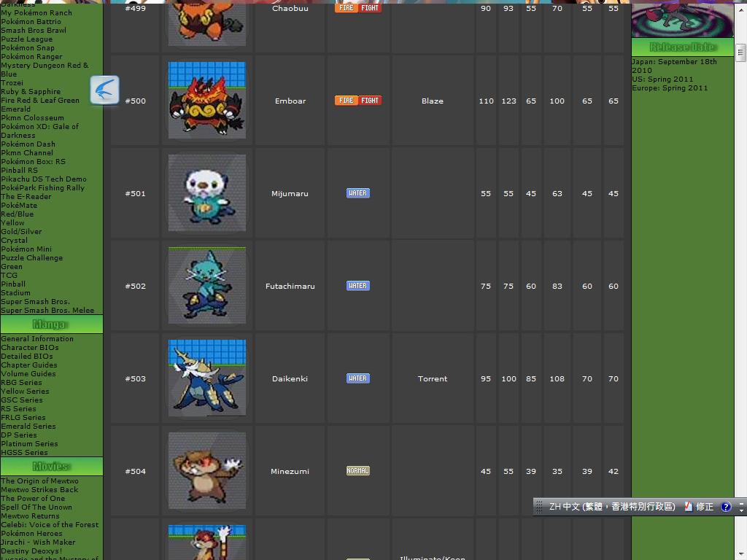747x560 pixels.
Task: Open the Red/Blue games link
Action: click(x=18, y=214)
